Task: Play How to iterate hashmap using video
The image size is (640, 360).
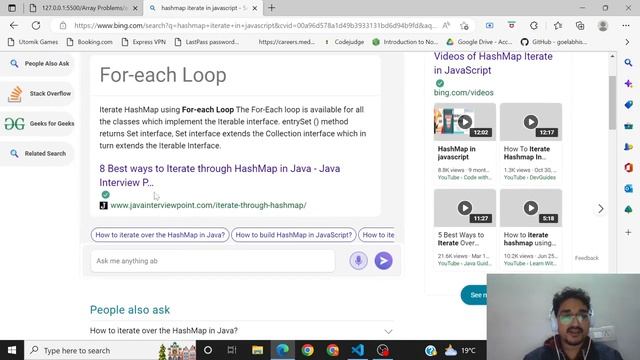Action: (531, 208)
